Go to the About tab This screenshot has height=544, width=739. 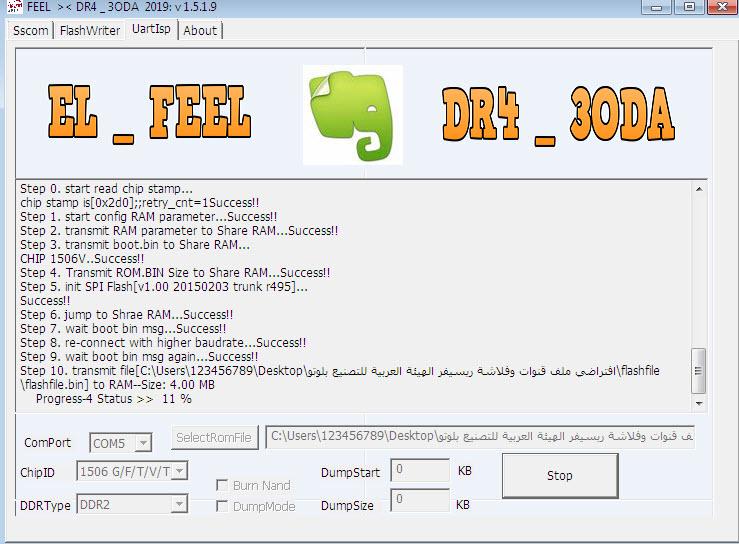[x=200, y=31]
